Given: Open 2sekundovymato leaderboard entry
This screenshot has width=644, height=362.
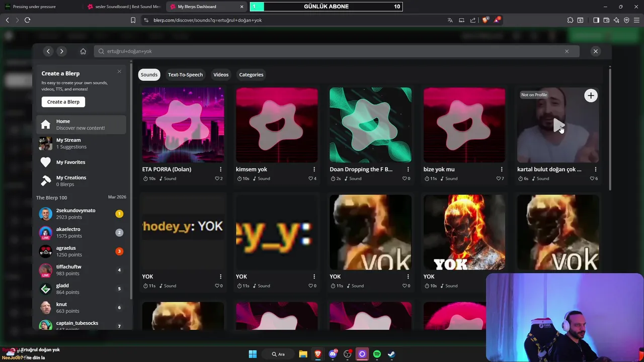Looking at the screenshot, I should [x=81, y=214].
